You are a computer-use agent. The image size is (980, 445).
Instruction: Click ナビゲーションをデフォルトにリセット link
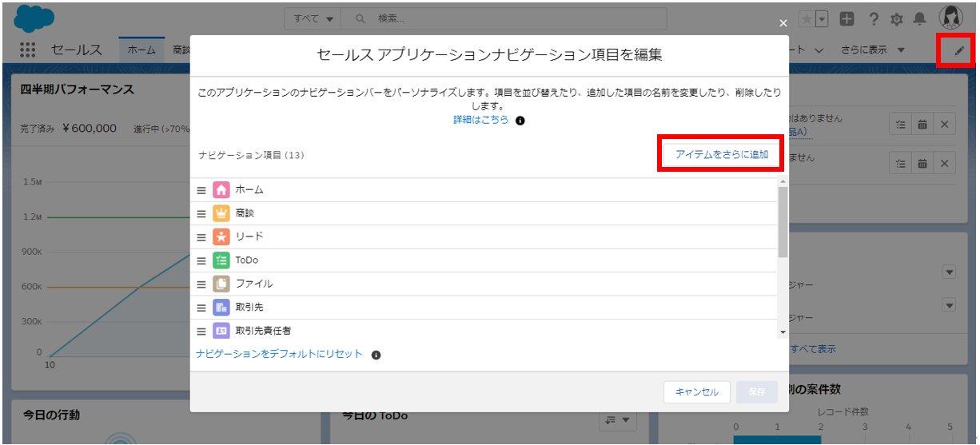pos(279,354)
